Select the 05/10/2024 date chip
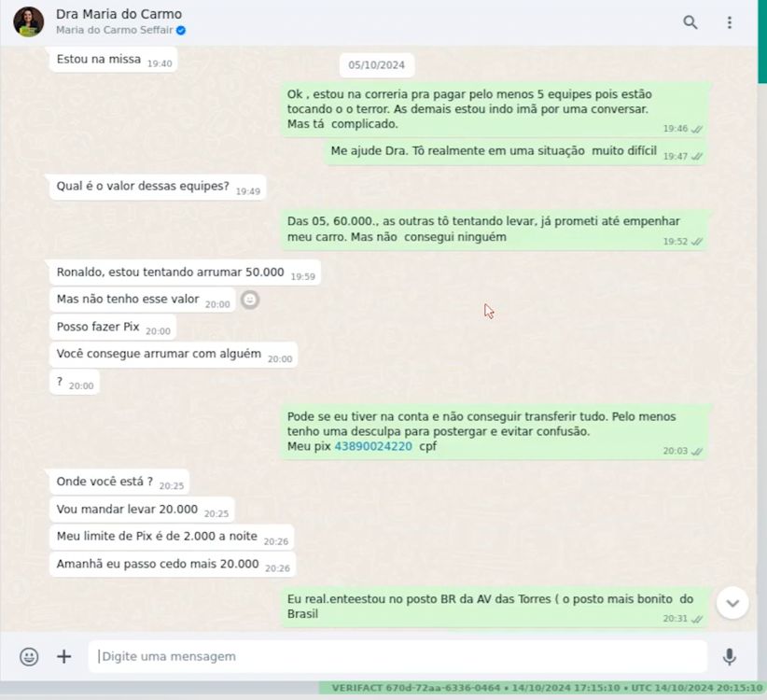The width and height of the screenshot is (767, 700). coord(377,65)
